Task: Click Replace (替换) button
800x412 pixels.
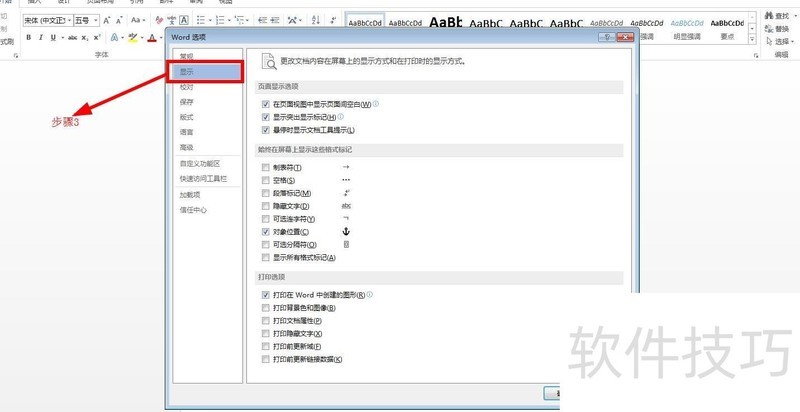Action: [x=777, y=29]
